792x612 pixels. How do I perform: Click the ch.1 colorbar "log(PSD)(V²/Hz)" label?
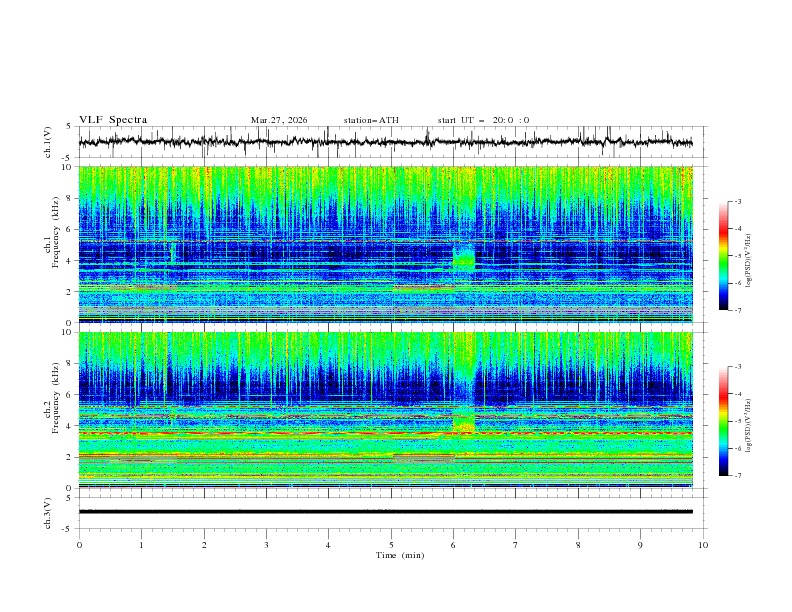pyautogui.click(x=749, y=261)
